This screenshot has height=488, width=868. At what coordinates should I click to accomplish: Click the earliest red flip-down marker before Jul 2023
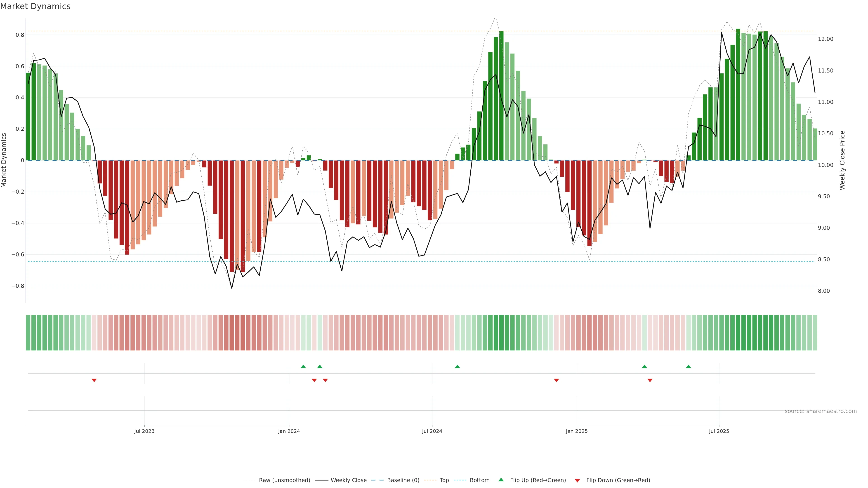point(94,380)
